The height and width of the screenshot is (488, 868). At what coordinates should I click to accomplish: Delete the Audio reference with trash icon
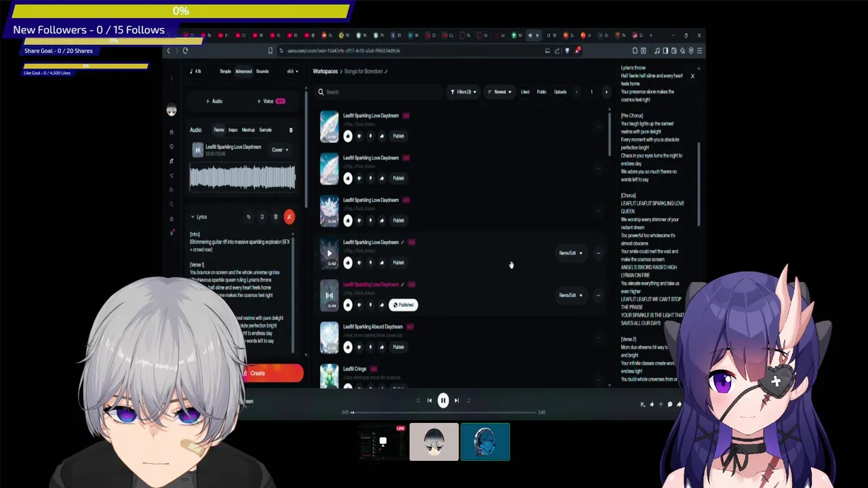pyautogui.click(x=291, y=130)
